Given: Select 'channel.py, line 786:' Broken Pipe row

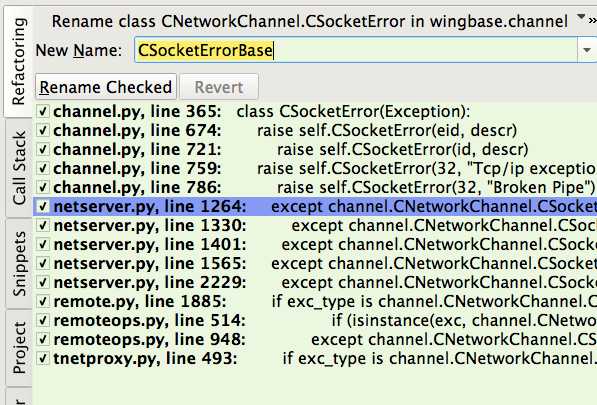Looking at the screenshot, I should [315, 187].
